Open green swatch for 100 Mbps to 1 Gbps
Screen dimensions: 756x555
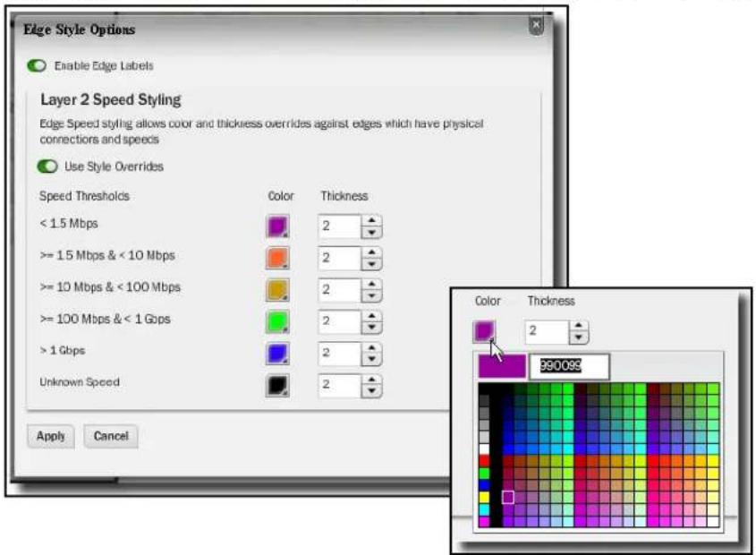(x=277, y=322)
